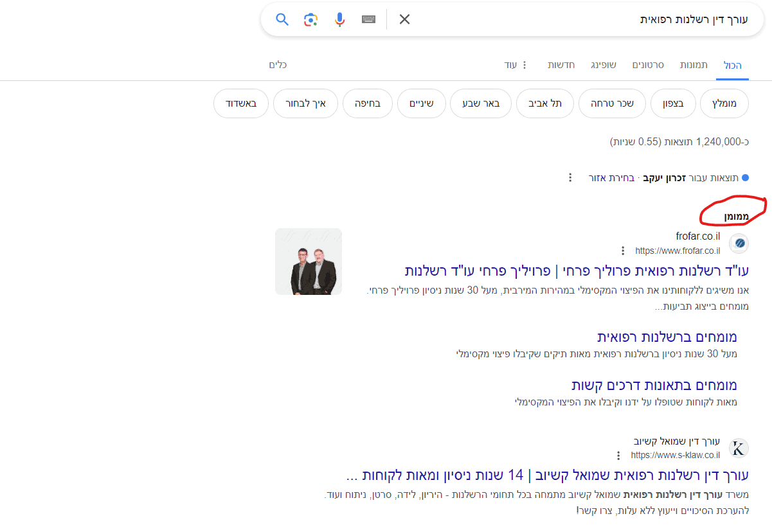Open the on-screen keyboard icon
This screenshot has width=772, height=532.
coord(368,19)
